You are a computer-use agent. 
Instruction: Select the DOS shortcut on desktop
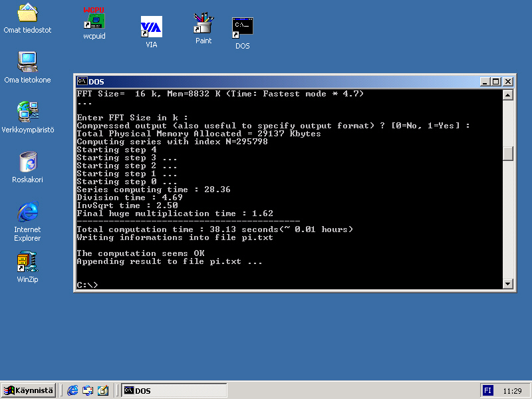(x=242, y=28)
